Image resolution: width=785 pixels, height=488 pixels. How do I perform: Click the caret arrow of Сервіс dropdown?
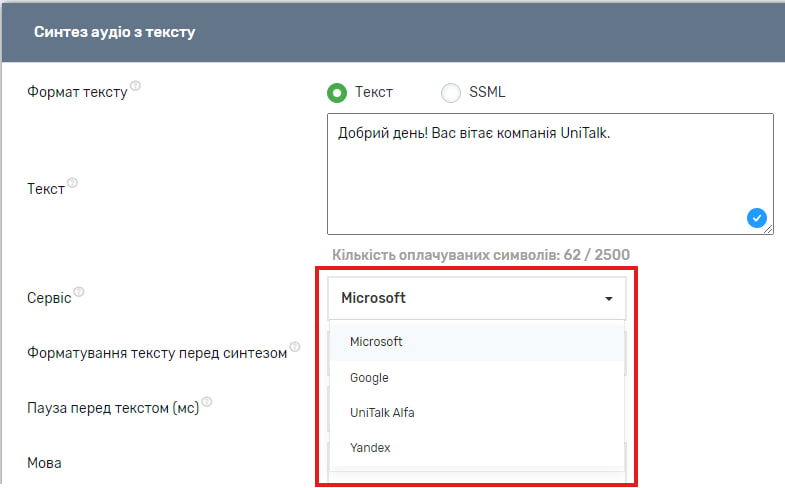pyautogui.click(x=608, y=299)
